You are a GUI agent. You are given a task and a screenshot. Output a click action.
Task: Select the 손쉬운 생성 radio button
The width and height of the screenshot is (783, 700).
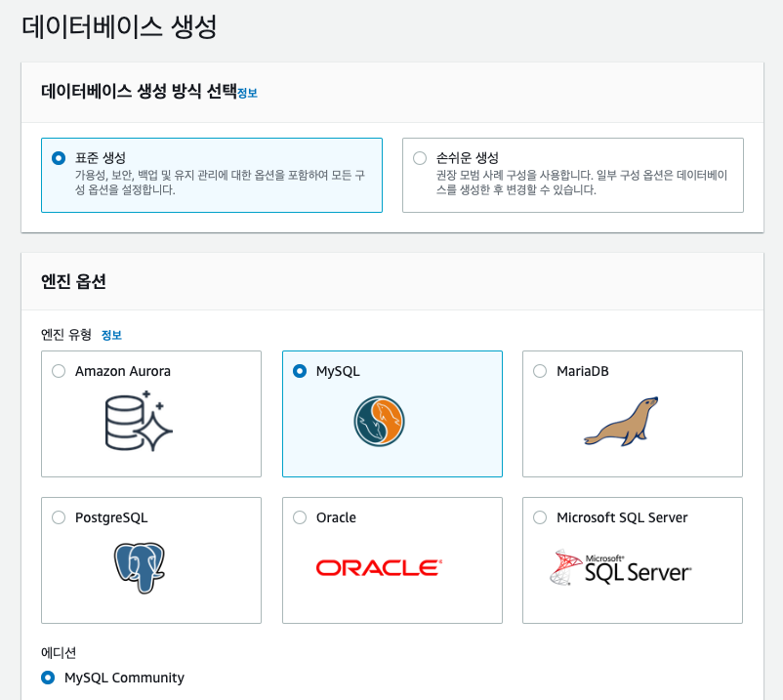tap(420, 158)
